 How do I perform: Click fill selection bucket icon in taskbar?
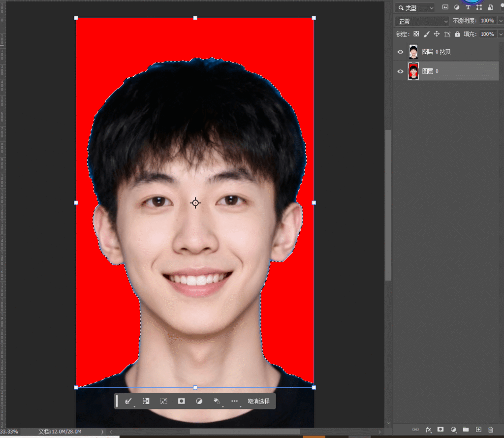coord(216,401)
